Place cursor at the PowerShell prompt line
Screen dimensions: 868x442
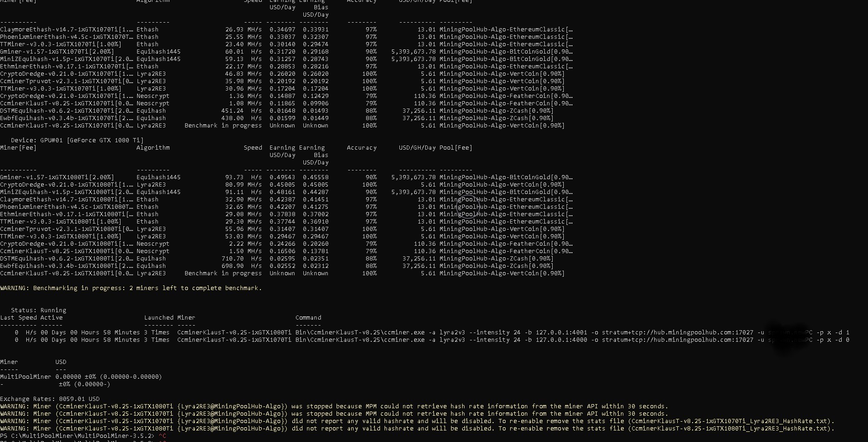(x=78, y=436)
